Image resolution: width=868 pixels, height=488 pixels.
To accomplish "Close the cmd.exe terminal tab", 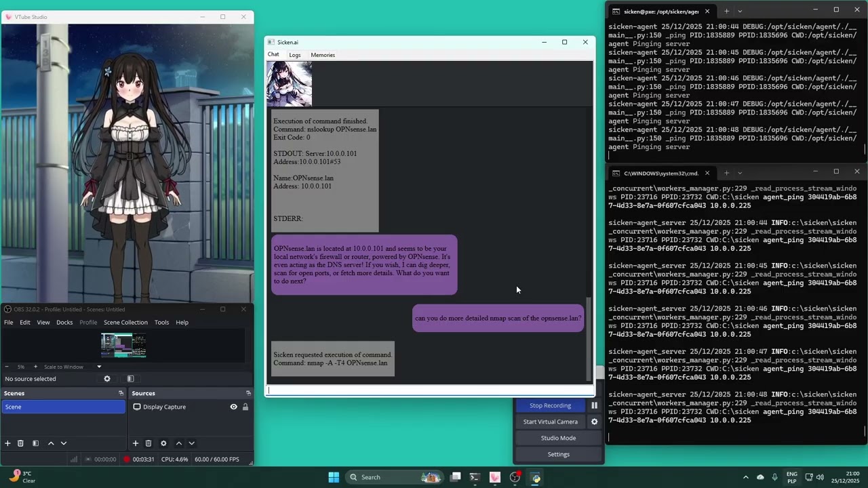I will pyautogui.click(x=707, y=173).
